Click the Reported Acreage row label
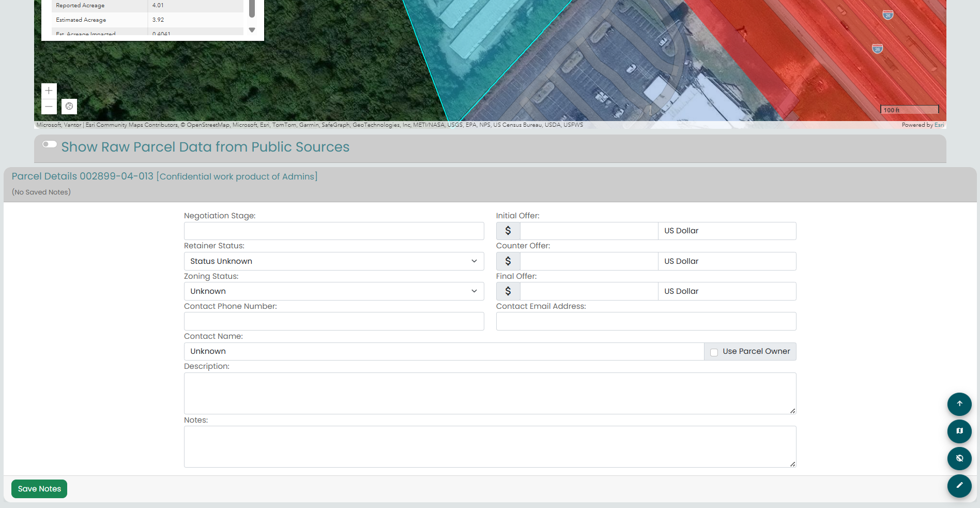The height and width of the screenshot is (508, 980). point(80,5)
